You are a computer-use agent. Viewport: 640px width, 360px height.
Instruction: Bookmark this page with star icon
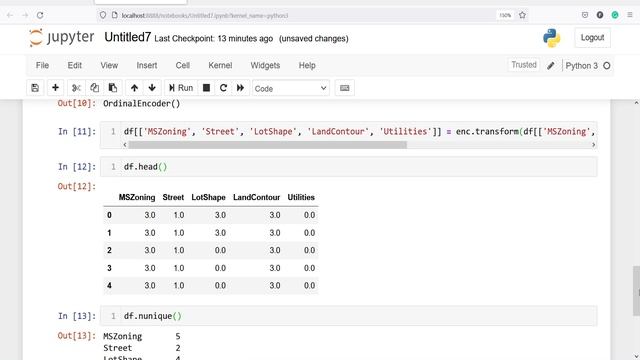click(x=522, y=15)
